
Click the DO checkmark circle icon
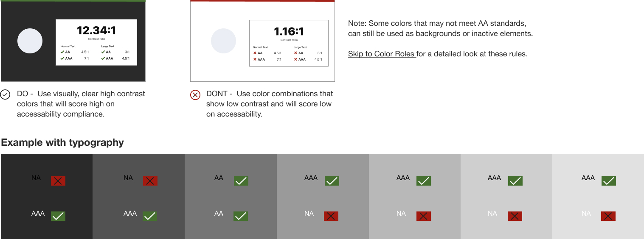coord(6,94)
